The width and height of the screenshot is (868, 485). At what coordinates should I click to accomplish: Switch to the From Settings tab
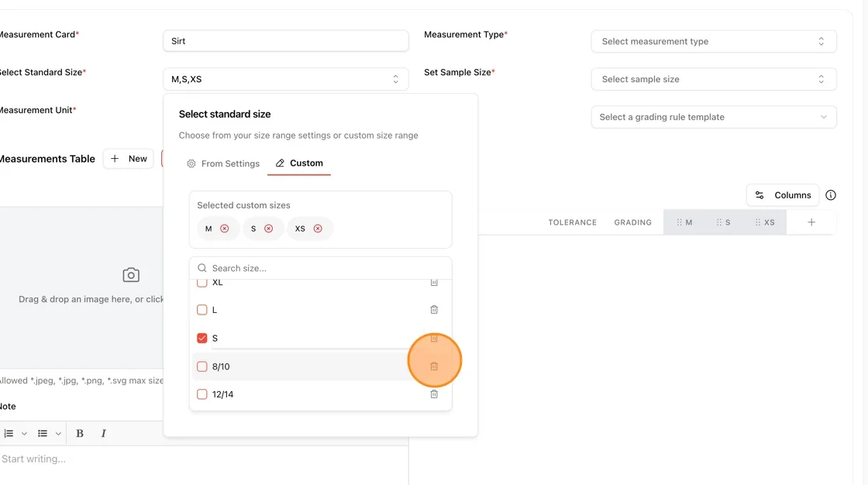(x=223, y=163)
